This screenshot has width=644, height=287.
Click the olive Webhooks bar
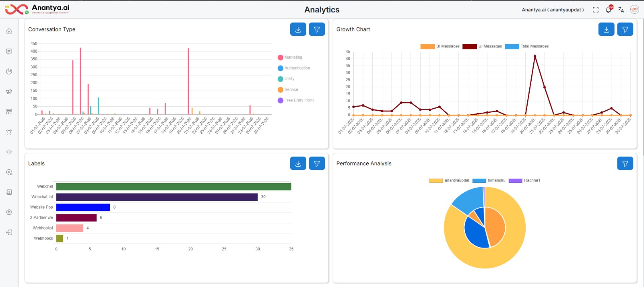pyautogui.click(x=60, y=238)
